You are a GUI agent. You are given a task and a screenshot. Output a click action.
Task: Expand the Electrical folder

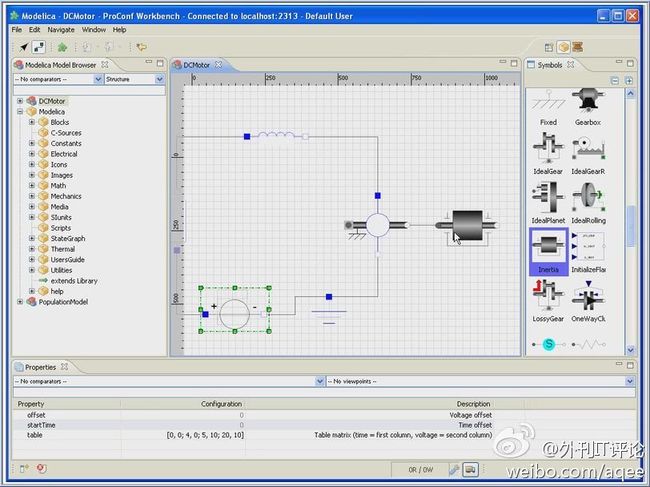(32, 154)
